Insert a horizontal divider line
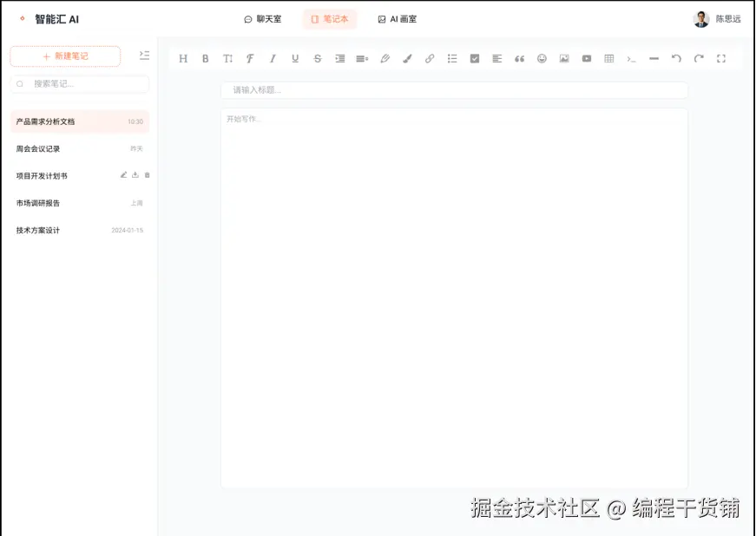 [x=654, y=59]
